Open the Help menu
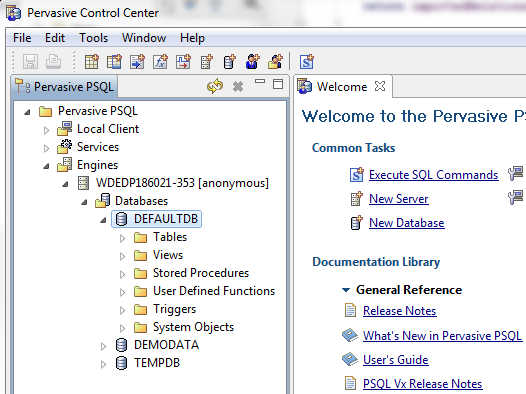 click(x=192, y=38)
